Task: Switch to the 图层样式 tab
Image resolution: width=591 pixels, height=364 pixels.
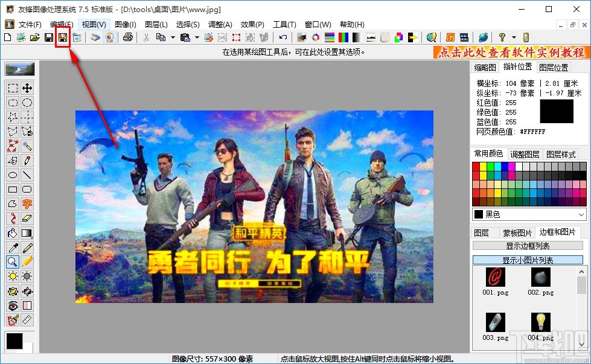Action: tap(561, 154)
